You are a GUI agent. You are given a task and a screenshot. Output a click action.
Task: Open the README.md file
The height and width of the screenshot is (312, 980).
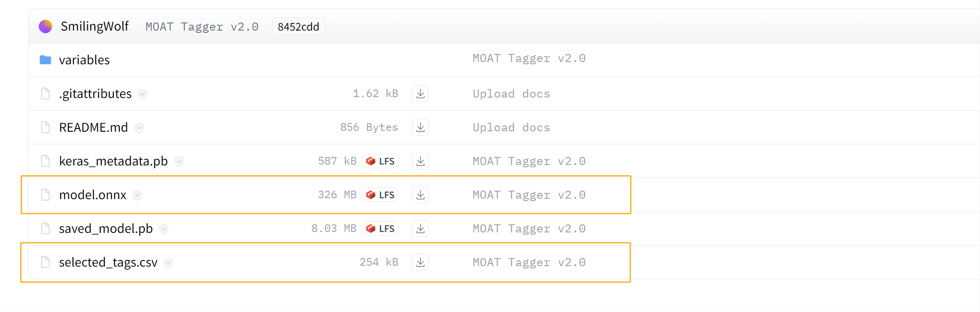click(x=94, y=127)
